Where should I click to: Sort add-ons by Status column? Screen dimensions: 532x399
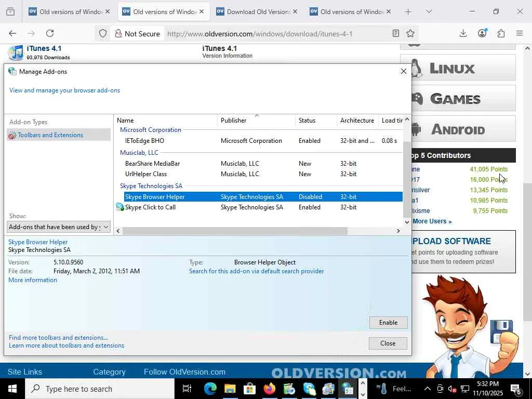pos(316,121)
